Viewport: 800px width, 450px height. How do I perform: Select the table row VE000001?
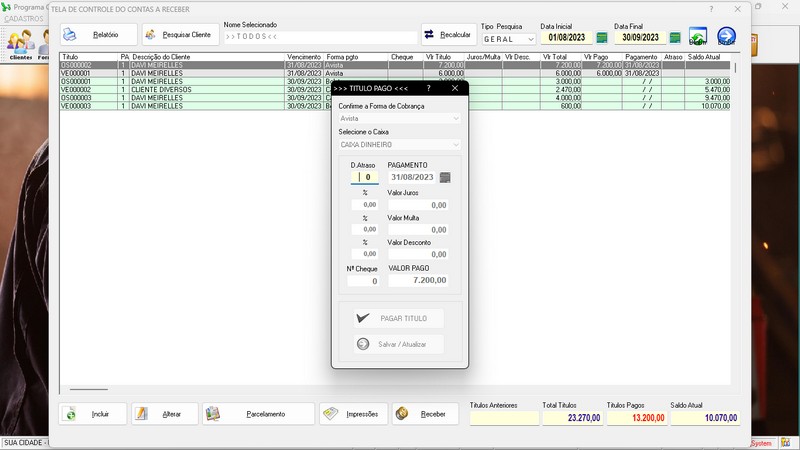[395, 73]
